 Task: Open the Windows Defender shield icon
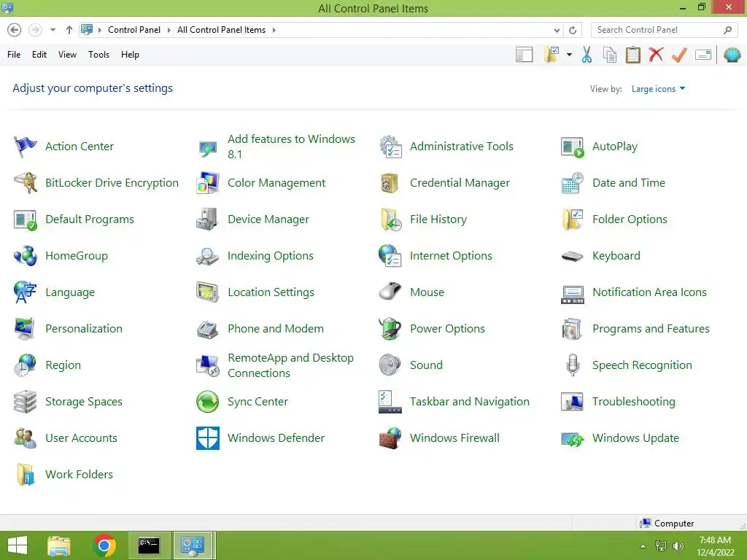pos(208,438)
